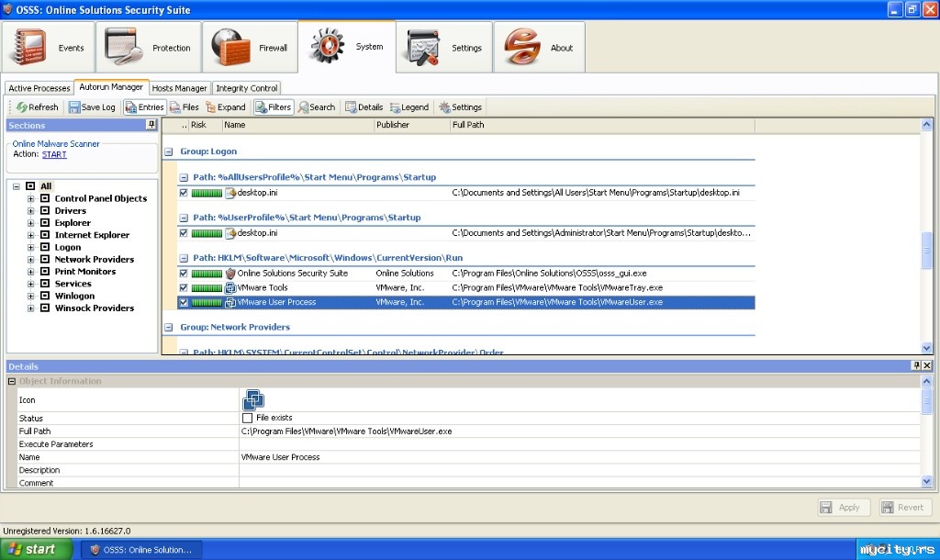Click the Save Log toolbar icon

point(74,107)
